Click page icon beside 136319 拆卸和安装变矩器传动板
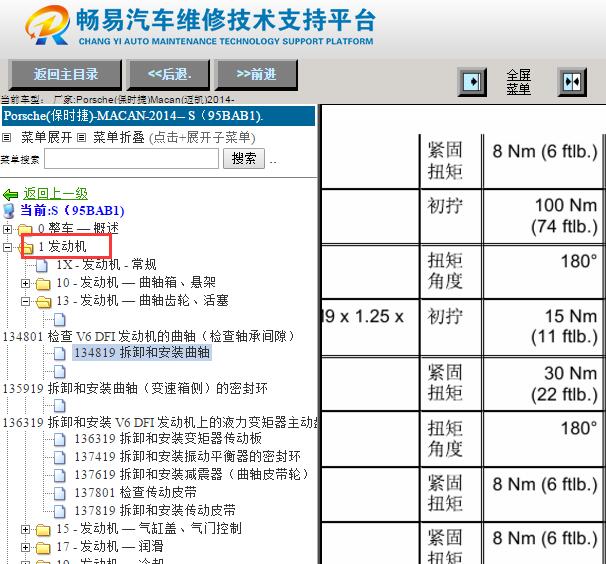This screenshot has width=606, height=564. click(60, 439)
